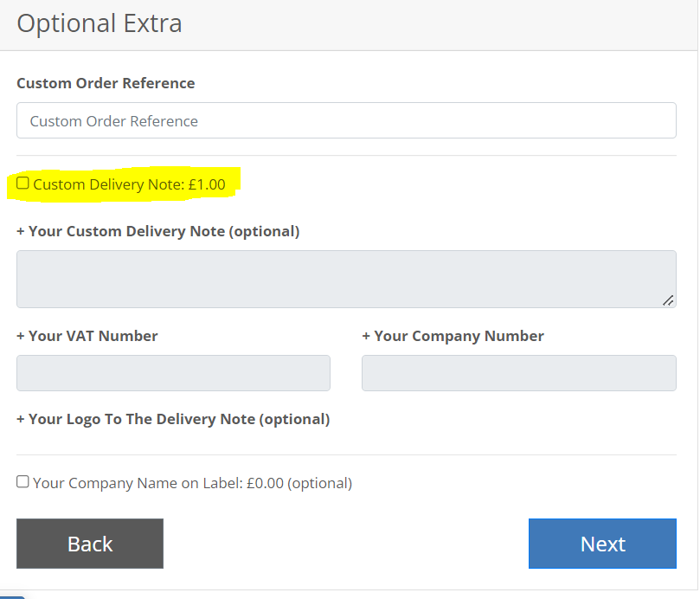
Task: Click the + Your VAT Number label
Action: point(87,336)
